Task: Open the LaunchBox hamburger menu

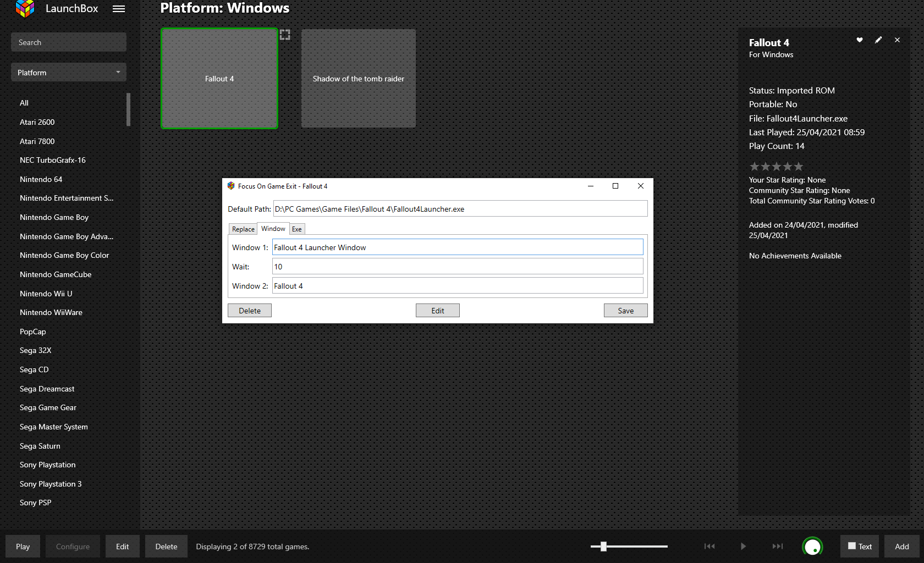Action: pyautogui.click(x=119, y=9)
